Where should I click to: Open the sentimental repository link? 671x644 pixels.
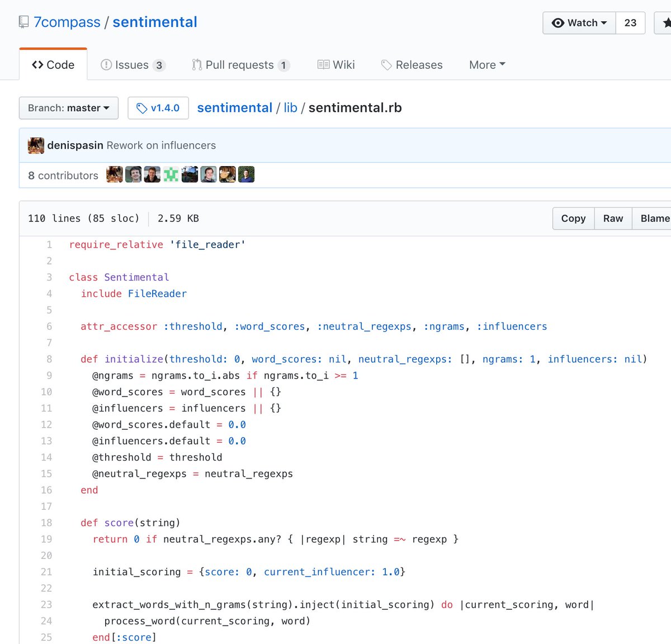point(155,22)
